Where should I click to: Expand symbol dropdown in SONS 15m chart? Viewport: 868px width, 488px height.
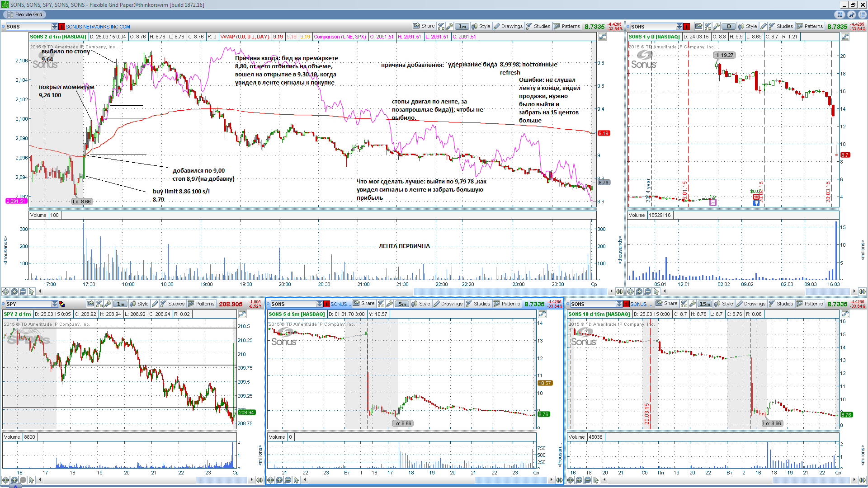(619, 304)
